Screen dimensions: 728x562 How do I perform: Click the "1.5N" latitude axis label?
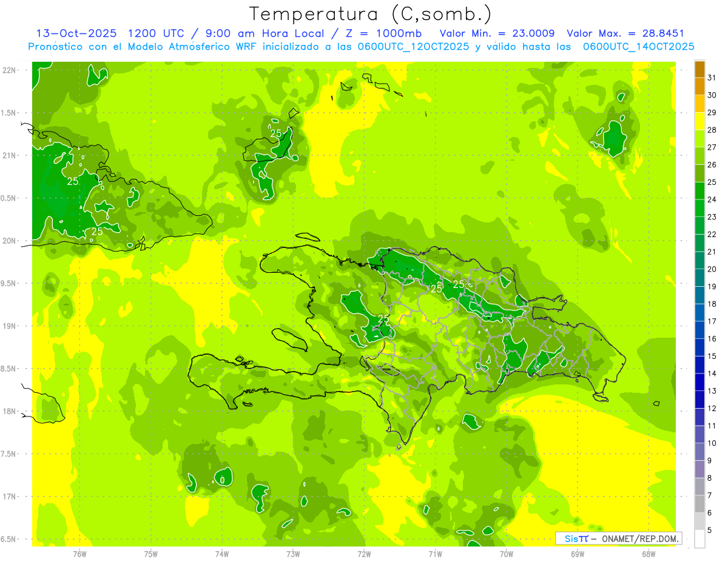pos(9,113)
